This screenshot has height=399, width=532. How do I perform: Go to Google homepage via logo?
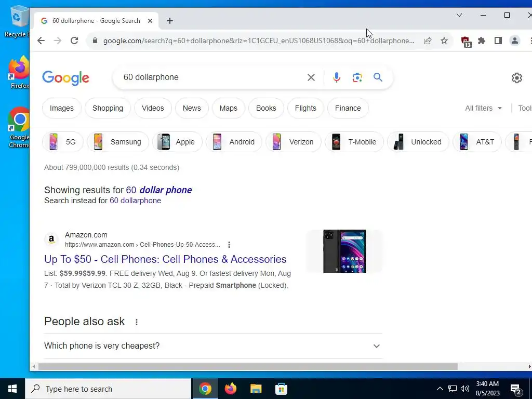tap(66, 78)
